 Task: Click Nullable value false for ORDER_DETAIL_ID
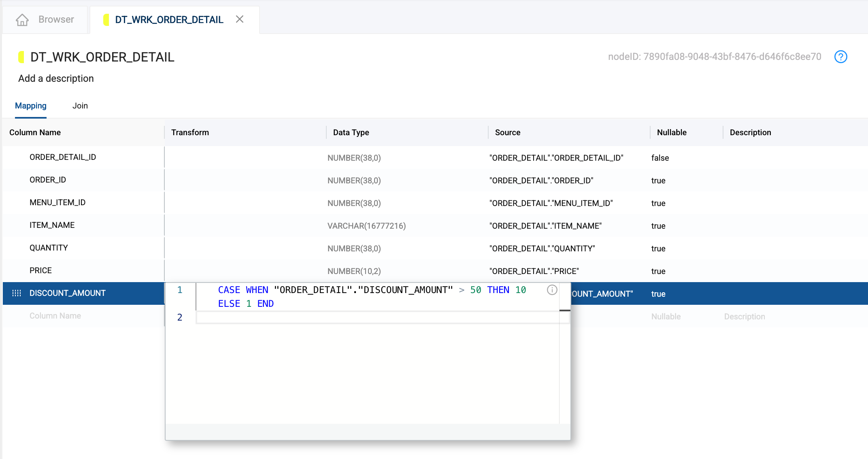(x=660, y=158)
